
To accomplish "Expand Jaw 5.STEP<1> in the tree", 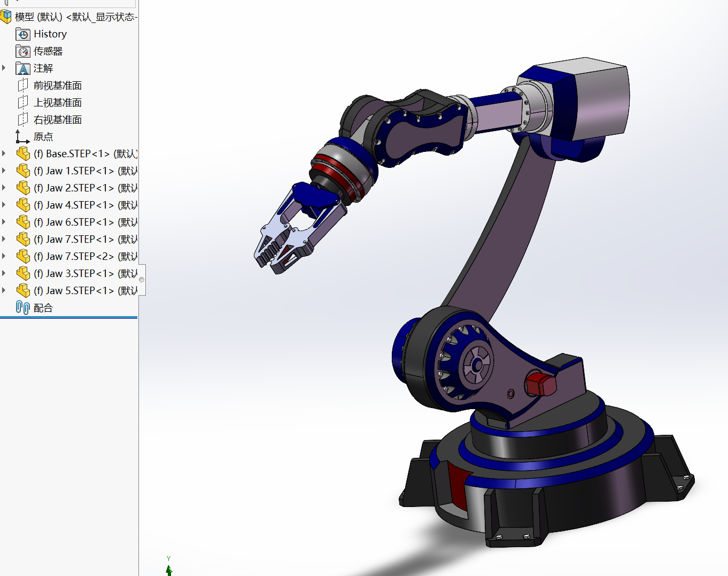I will [x=4, y=290].
